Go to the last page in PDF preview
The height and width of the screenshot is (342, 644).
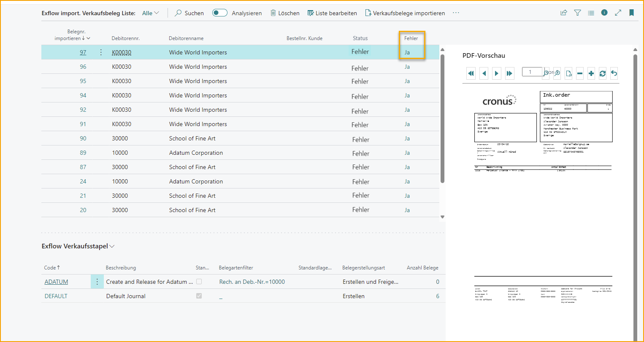pyautogui.click(x=509, y=73)
